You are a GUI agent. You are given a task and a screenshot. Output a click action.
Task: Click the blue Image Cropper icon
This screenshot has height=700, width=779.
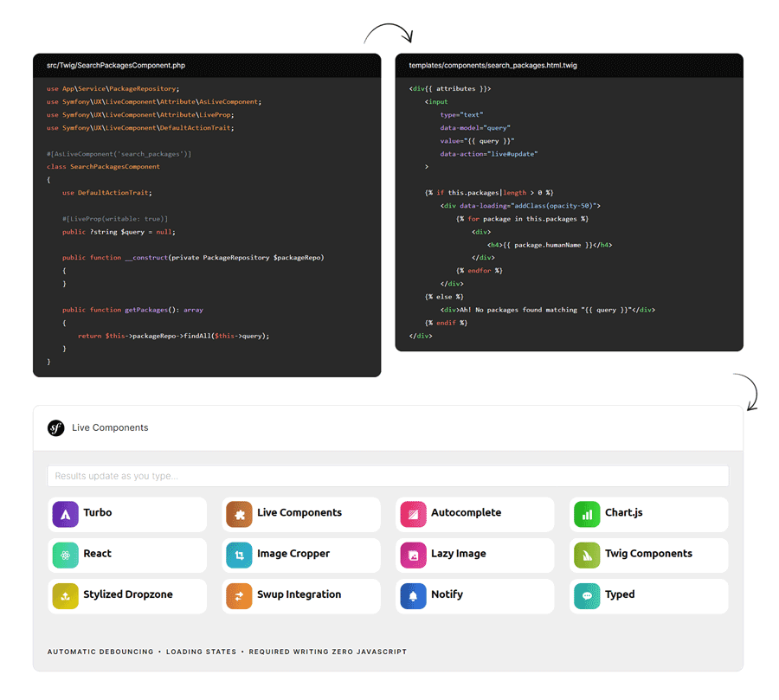pyautogui.click(x=240, y=555)
